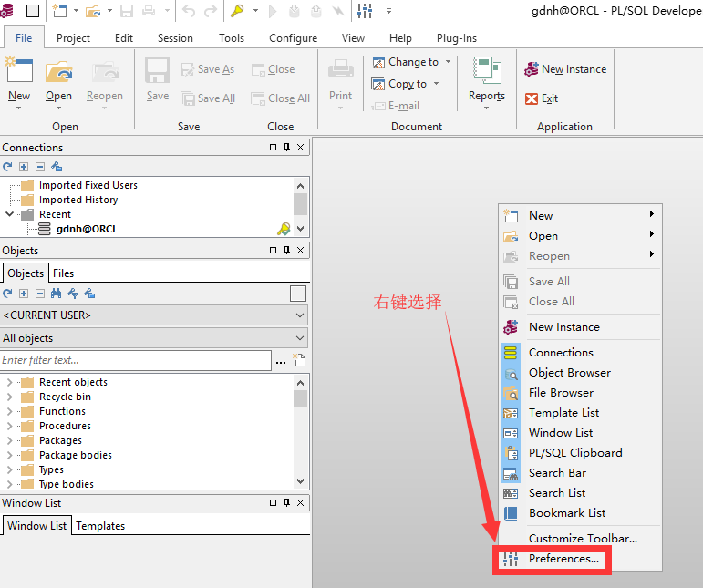Float the Window List panel with square icon
This screenshot has height=588, width=703.
273,503
